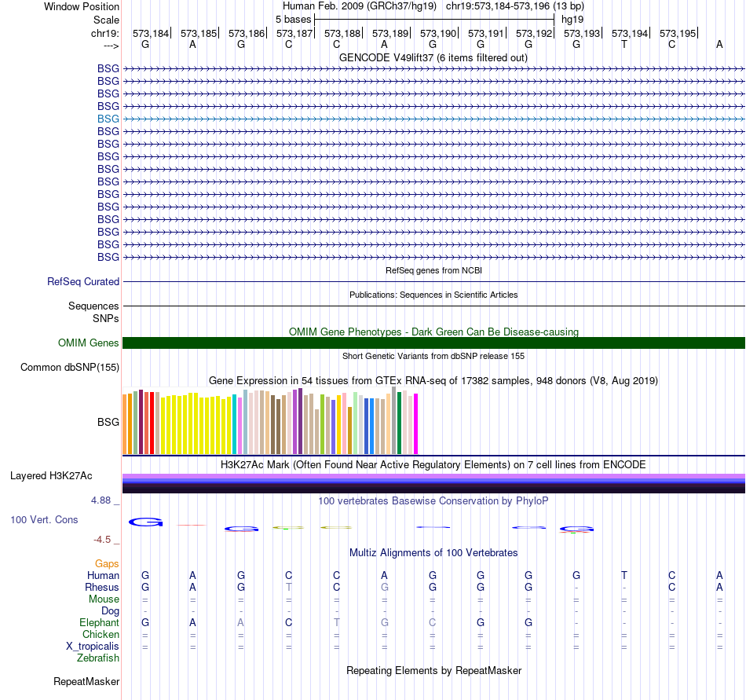746x700 pixels.
Task: Click Repeating Elements by RepeatMasker title
Action: point(433,670)
